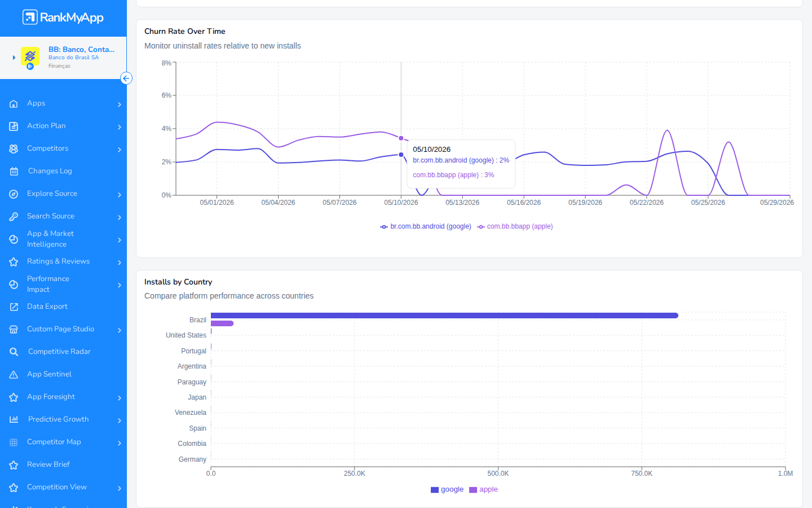Collapse the sidebar with the arrow button
812x508 pixels.
click(x=126, y=78)
